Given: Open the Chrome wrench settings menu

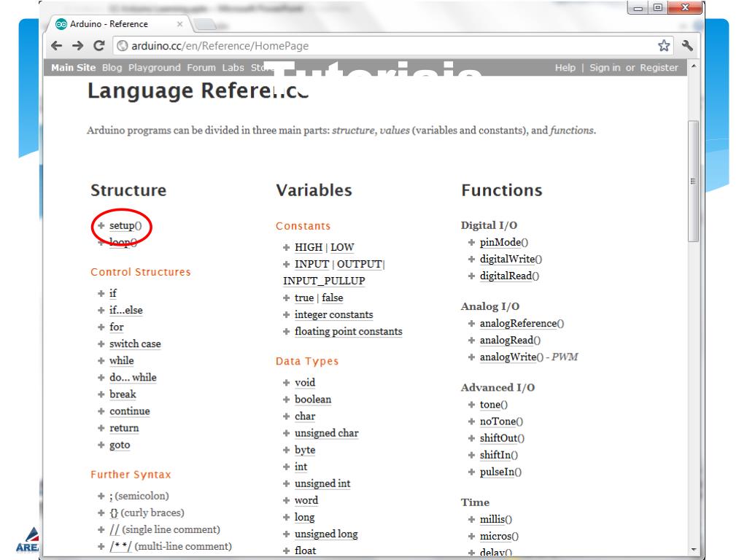Looking at the screenshot, I should 687,46.
